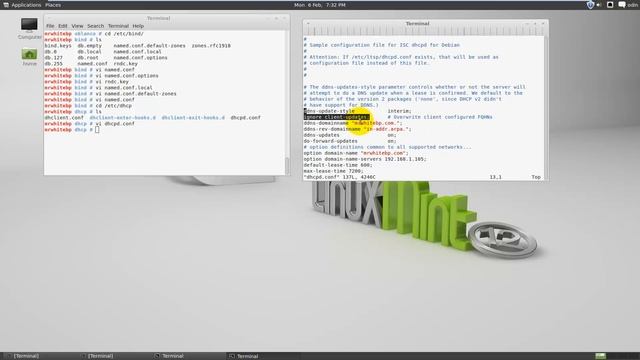Click 'dhclient-enter-hooks.d' in the listing
The height and width of the screenshot is (360, 640).
pyautogui.click(x=122, y=118)
